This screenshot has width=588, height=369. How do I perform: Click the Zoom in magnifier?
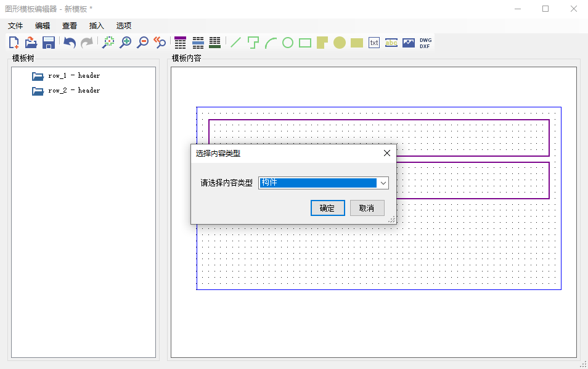125,43
